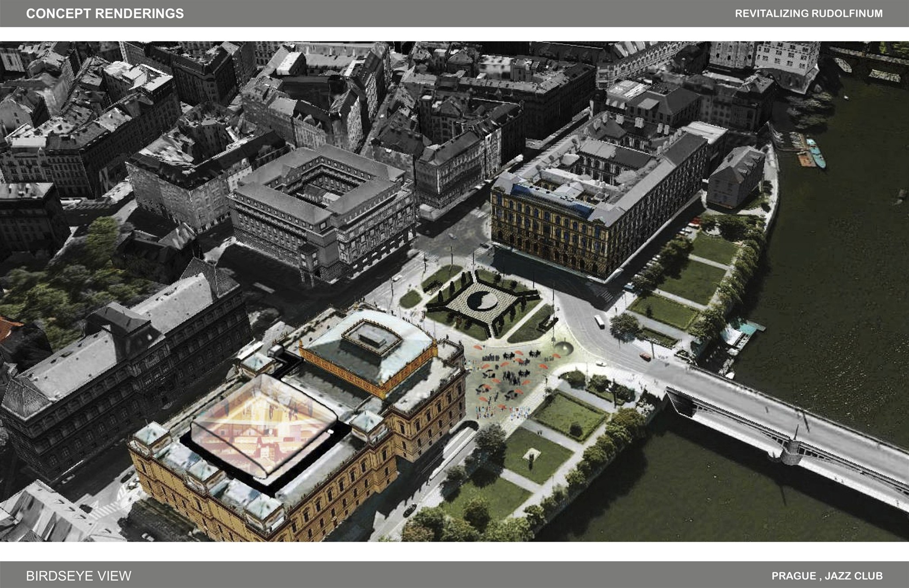
Task: Click the small grey house by the river
Action: pyautogui.click(x=735, y=177)
